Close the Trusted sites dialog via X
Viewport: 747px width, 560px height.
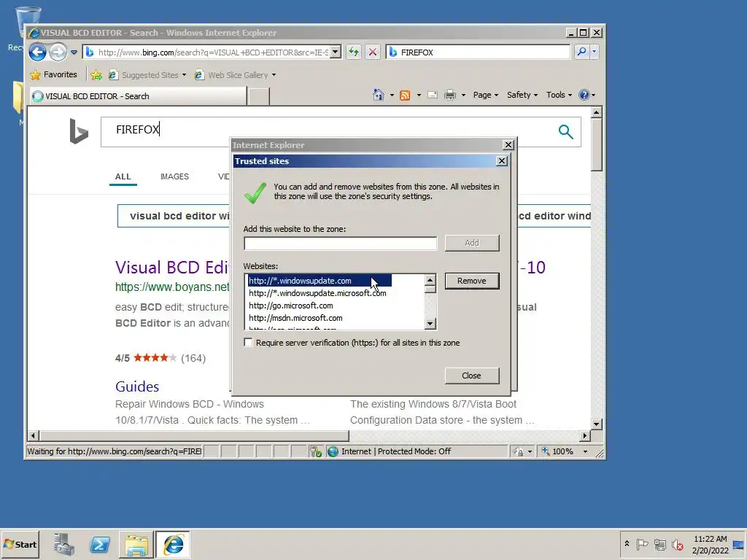tap(502, 161)
